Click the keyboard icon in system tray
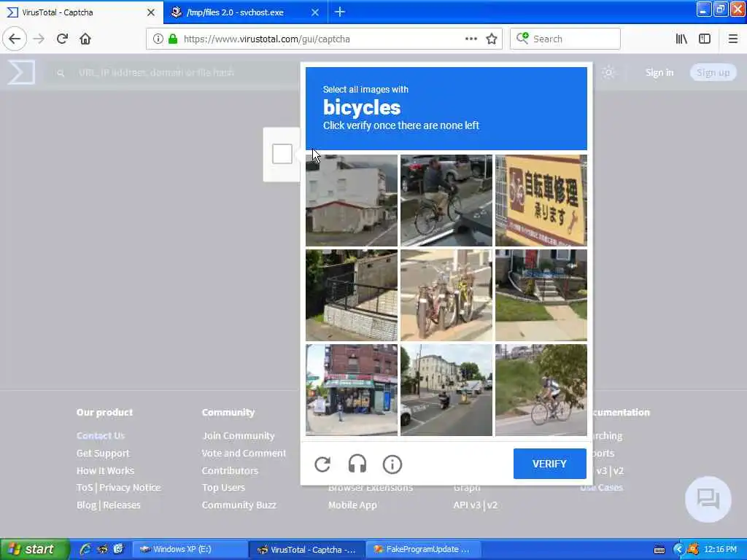Screen dimensions: 747x560 [x=659, y=550]
